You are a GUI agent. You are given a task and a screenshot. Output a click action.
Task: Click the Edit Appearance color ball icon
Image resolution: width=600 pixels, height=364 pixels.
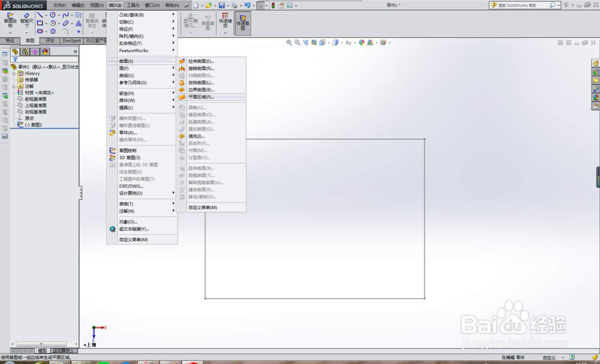(x=362, y=43)
